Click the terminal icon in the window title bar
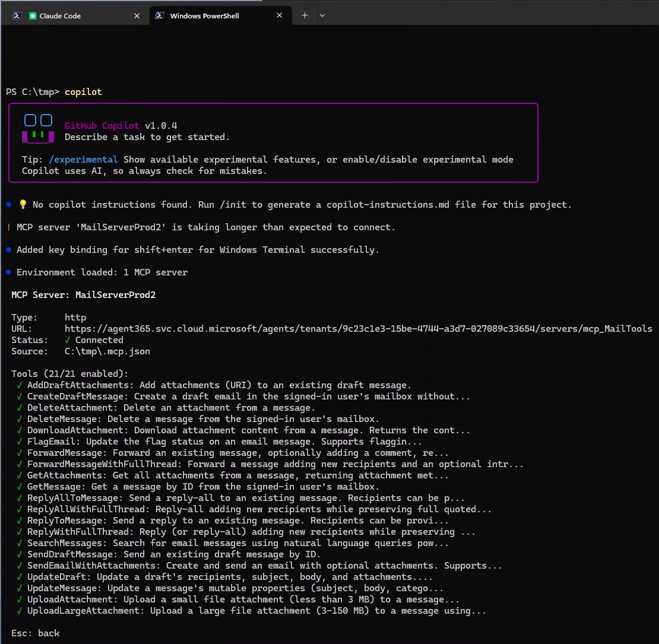This screenshot has width=659, height=644. pyautogui.click(x=16, y=15)
